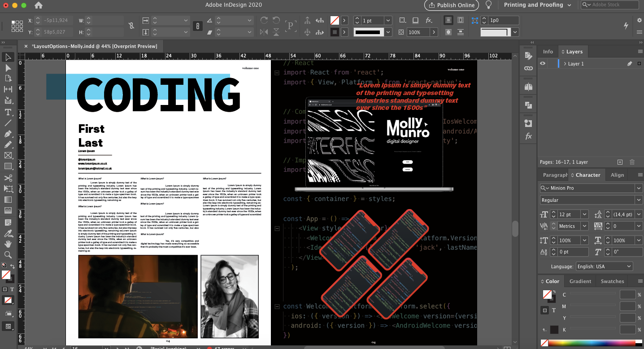Select the Pen tool
Screen dimensions: 644x349
8,134
